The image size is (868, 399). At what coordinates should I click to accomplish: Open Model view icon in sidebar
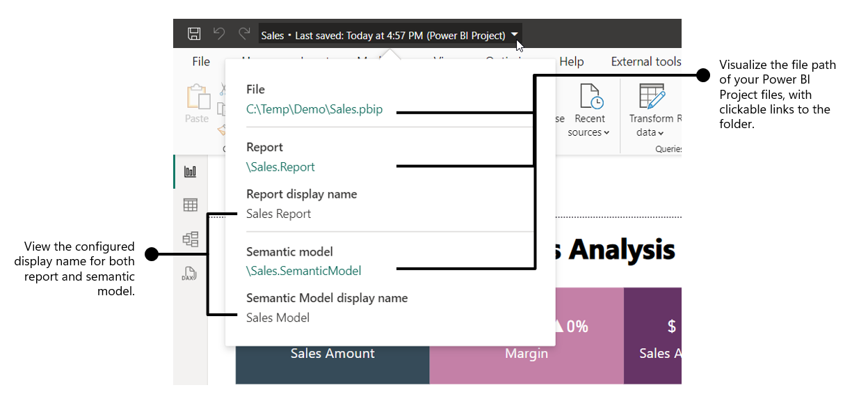point(190,240)
